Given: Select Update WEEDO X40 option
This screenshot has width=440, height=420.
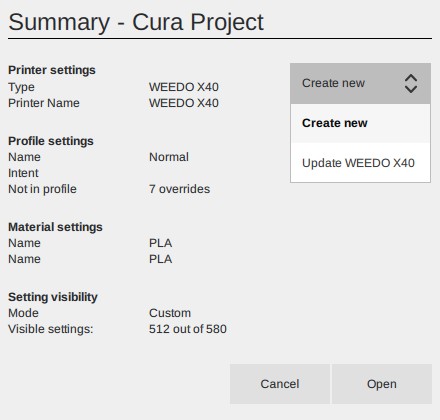Looking at the screenshot, I should (x=360, y=163).
